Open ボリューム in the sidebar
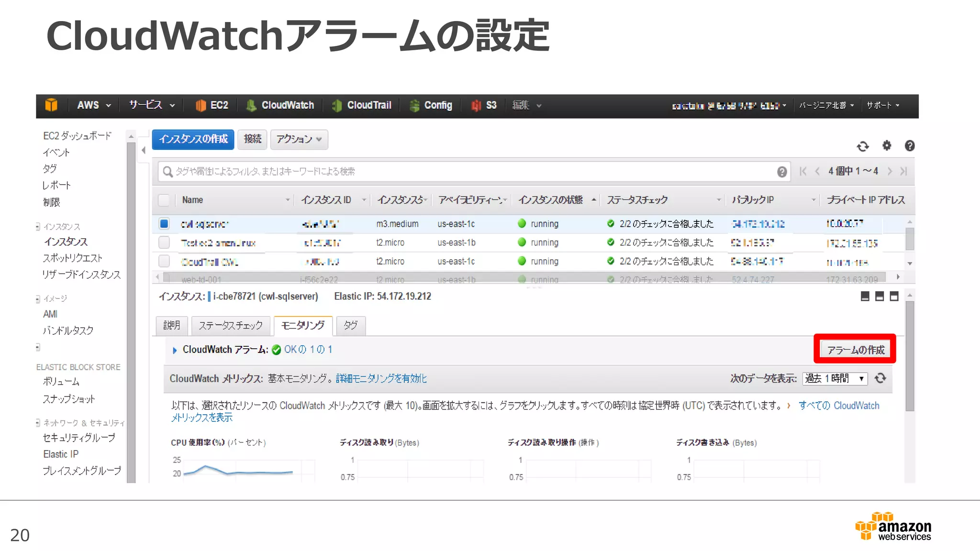Screen dimensions: 980x551 [61, 381]
